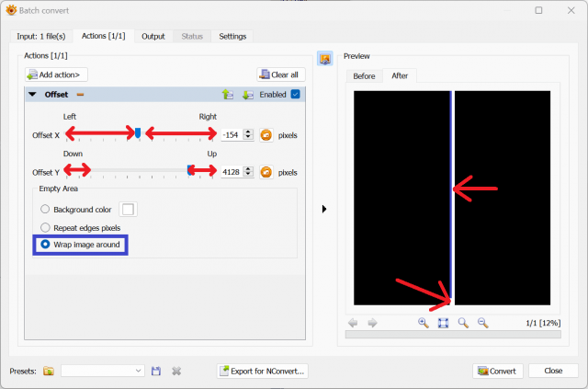Reset Offset X with orange icon
This screenshot has height=389, width=588.
266,135
